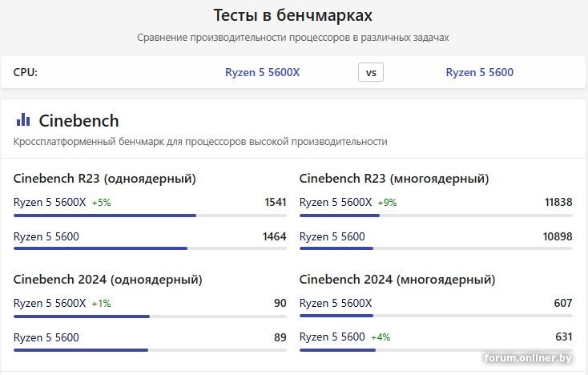Select the Cinebench R23 (многоядерный) heading

(393, 178)
